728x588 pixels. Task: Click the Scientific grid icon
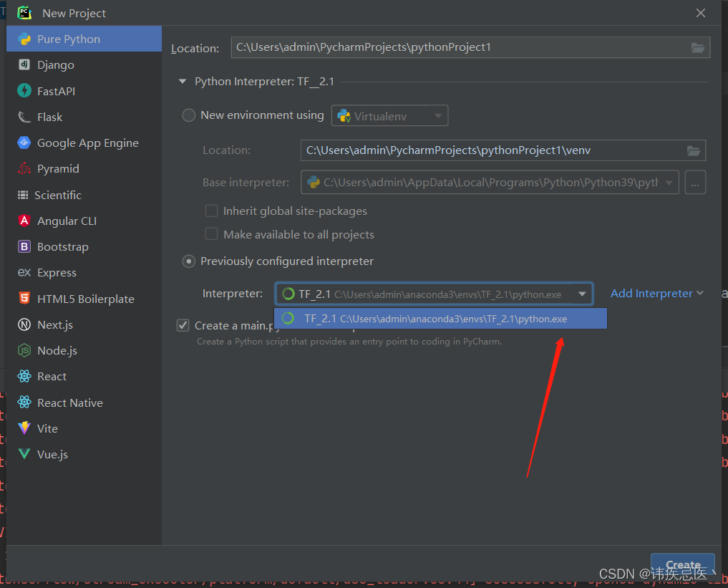pos(23,195)
